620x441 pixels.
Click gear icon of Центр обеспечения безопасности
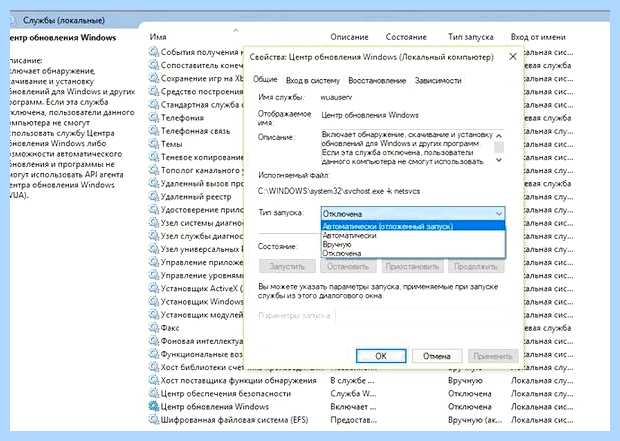[153, 394]
